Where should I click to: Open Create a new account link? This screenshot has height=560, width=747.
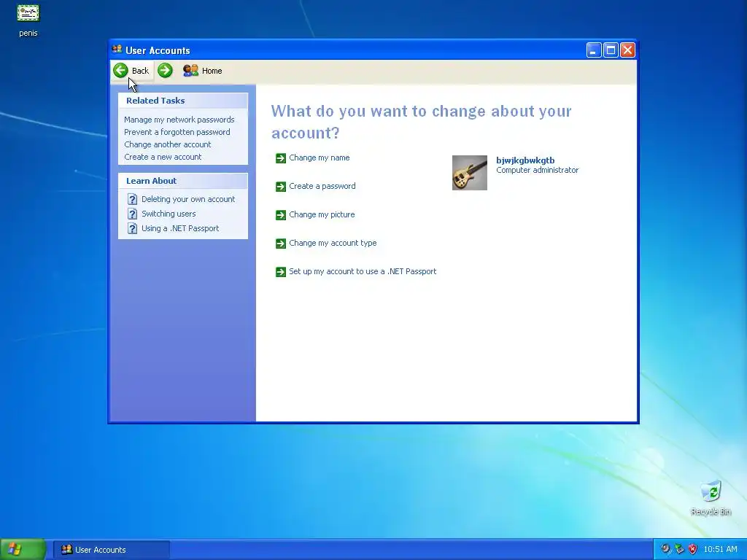[163, 157]
